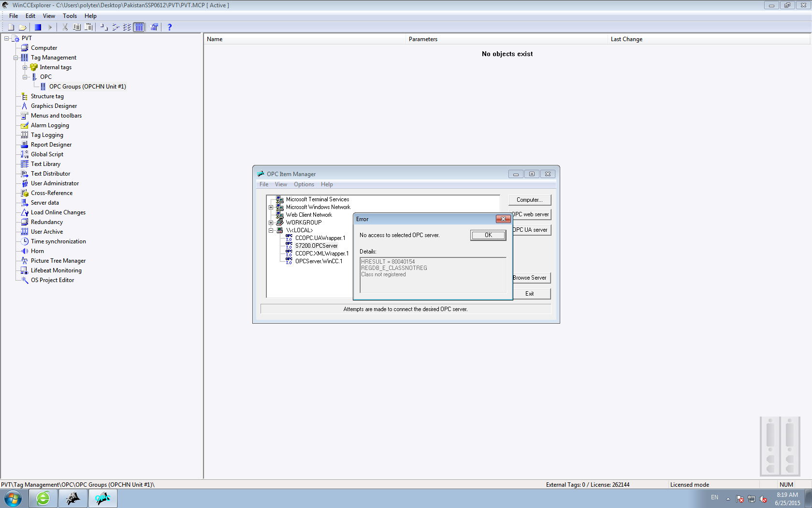The height and width of the screenshot is (508, 812).
Task: Click the Browse Server button
Action: (x=532, y=278)
